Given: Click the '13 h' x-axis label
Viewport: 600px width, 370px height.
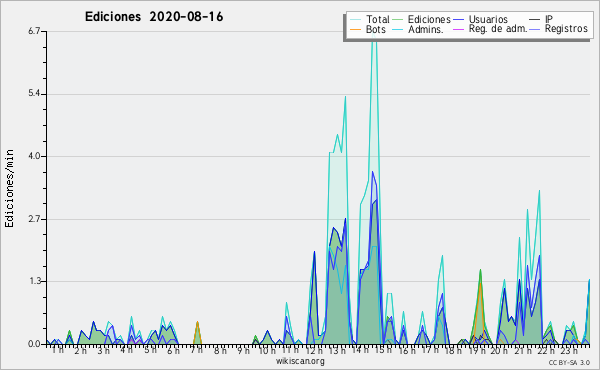Looking at the screenshot, I should (x=337, y=350).
